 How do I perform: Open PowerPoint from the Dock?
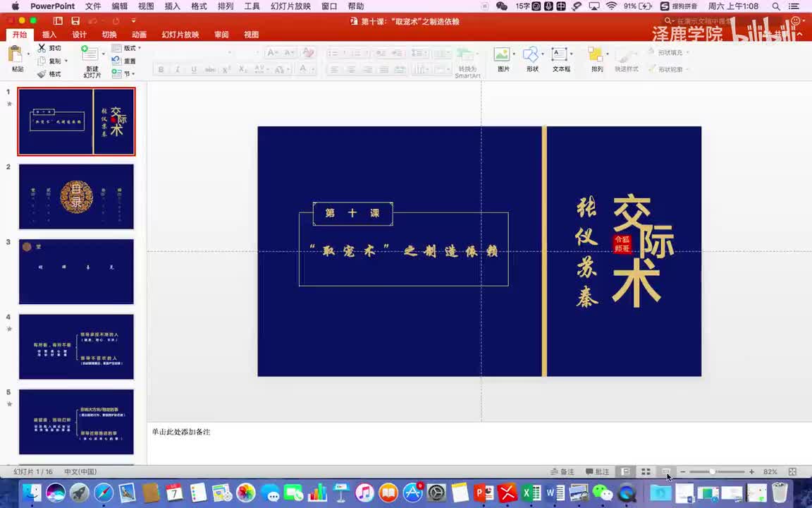[484, 492]
